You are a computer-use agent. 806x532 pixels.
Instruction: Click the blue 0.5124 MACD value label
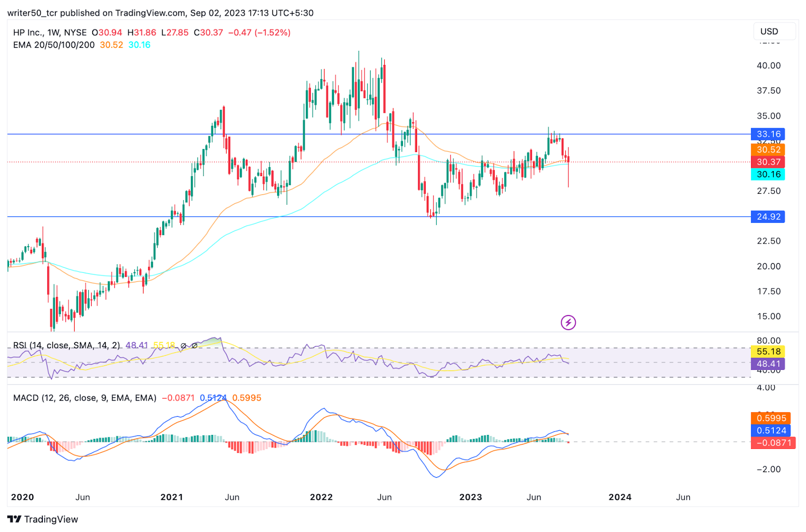771,431
